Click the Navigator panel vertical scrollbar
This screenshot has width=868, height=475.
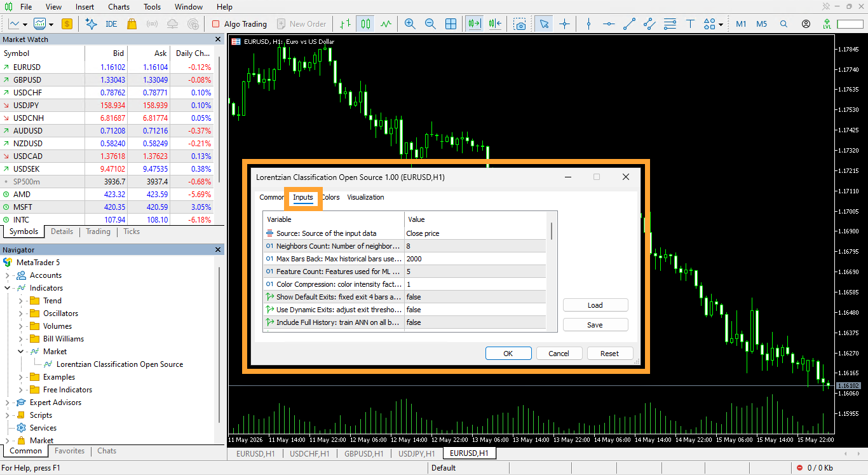[220, 343]
